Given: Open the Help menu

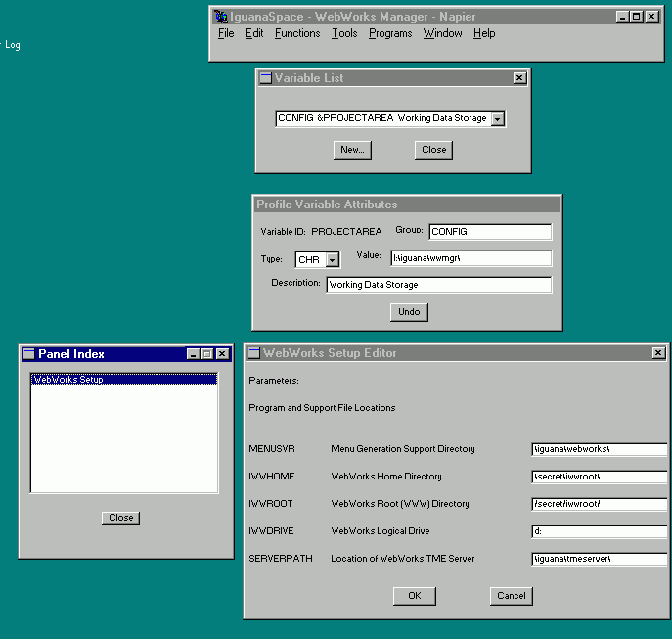Looking at the screenshot, I should pos(484,33).
